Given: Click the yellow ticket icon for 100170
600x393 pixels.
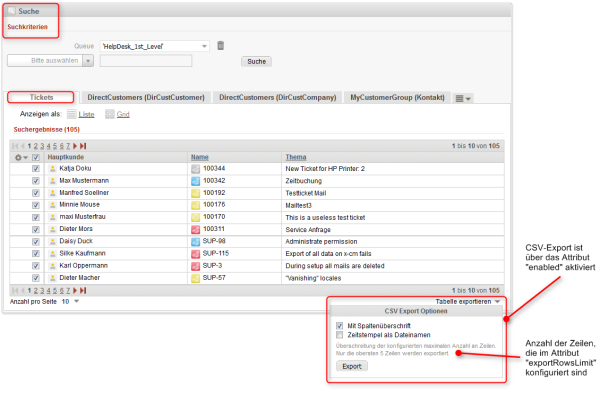Looking at the screenshot, I should click(x=196, y=217).
